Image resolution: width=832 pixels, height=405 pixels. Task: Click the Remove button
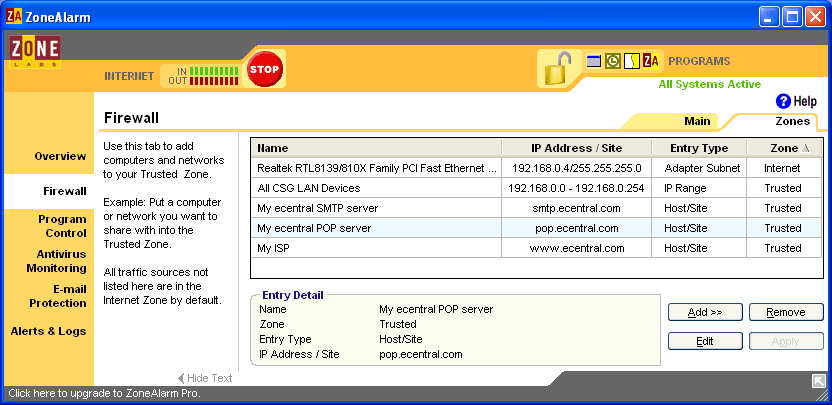coord(785,312)
